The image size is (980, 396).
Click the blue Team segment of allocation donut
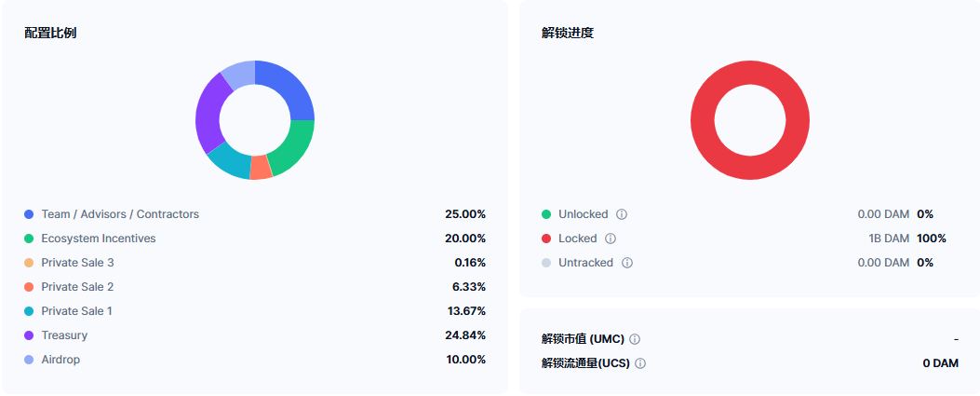tap(291, 88)
